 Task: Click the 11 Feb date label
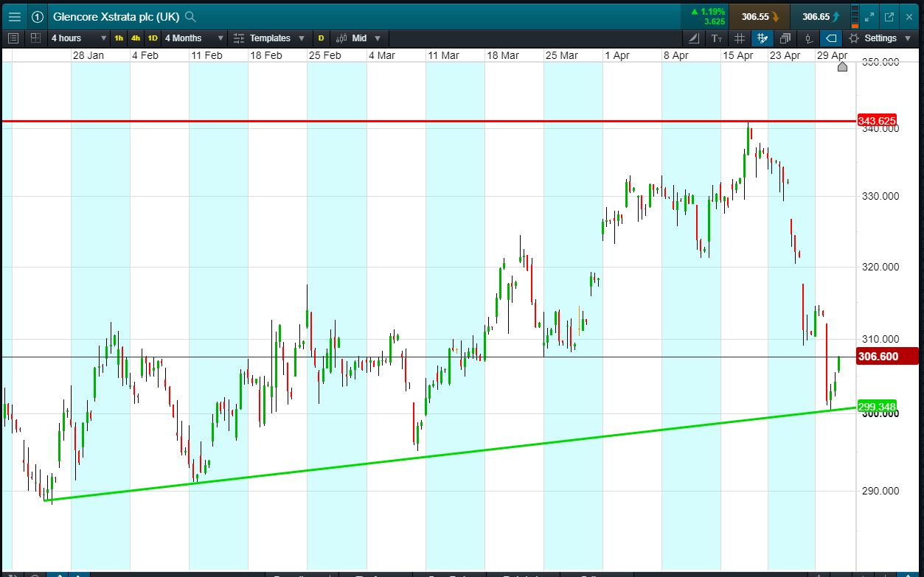click(206, 55)
